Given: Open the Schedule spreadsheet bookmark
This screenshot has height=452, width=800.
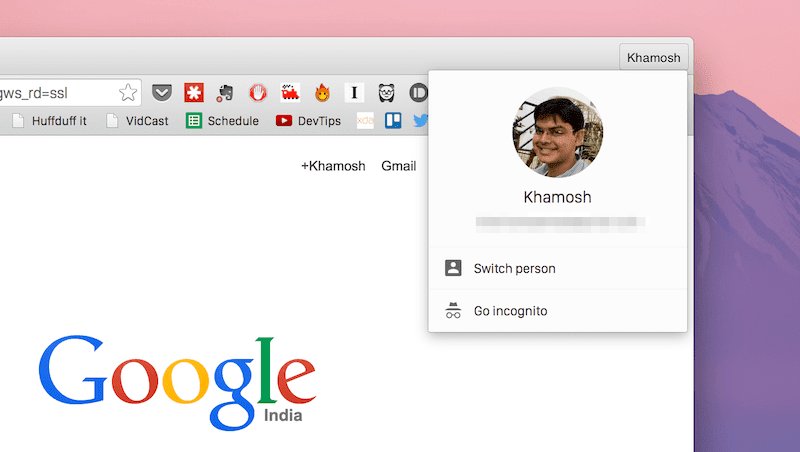Looking at the screenshot, I should pos(222,121).
